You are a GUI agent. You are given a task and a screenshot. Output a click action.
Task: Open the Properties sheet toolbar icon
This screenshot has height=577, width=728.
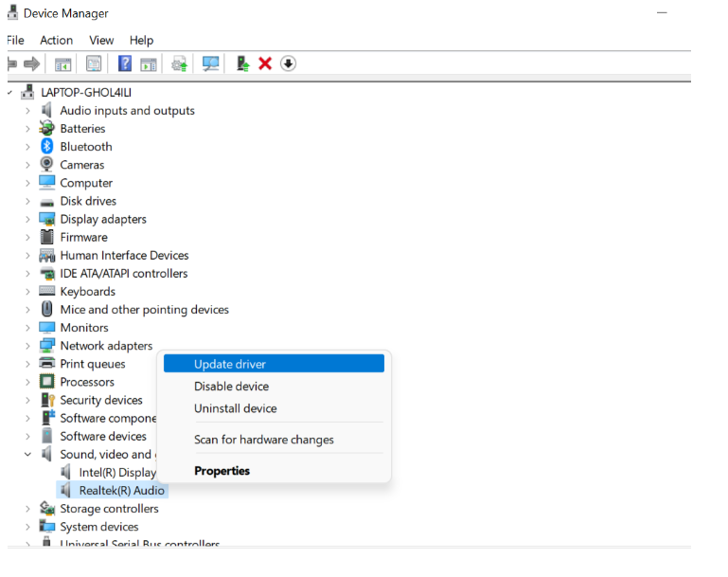(94, 63)
